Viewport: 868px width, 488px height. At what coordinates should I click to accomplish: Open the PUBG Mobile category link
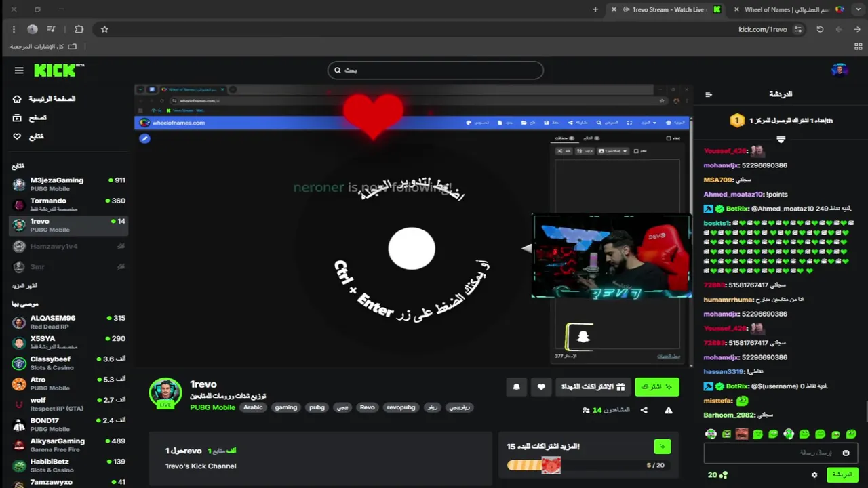tap(213, 407)
